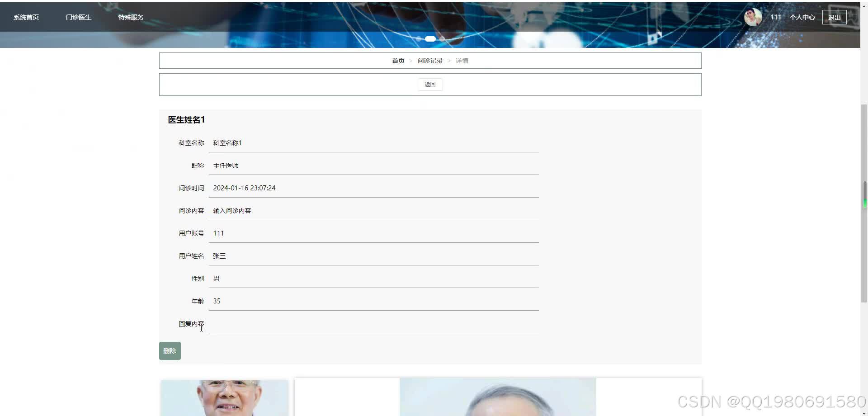868x416 pixels.
Task: Go to 首页 in breadcrumb
Action: [x=398, y=61]
